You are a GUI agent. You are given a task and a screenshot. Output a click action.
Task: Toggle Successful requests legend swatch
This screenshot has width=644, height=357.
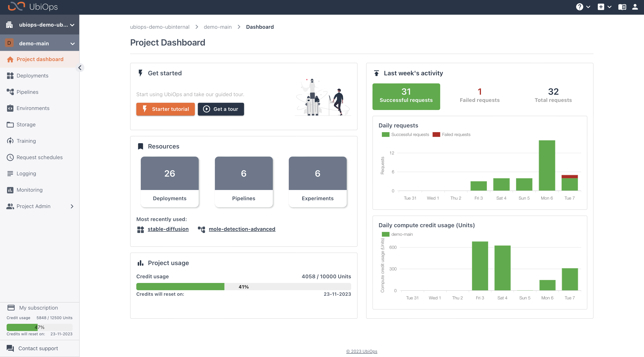tap(385, 135)
